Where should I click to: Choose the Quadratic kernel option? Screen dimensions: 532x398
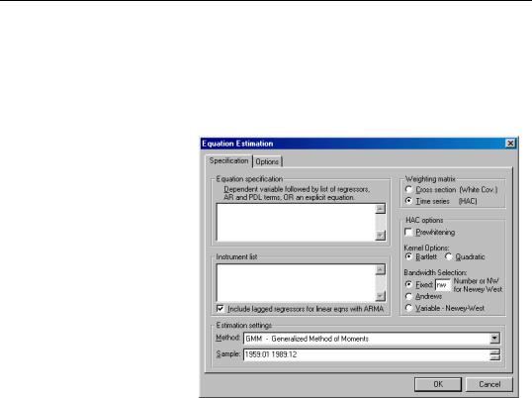449,256
